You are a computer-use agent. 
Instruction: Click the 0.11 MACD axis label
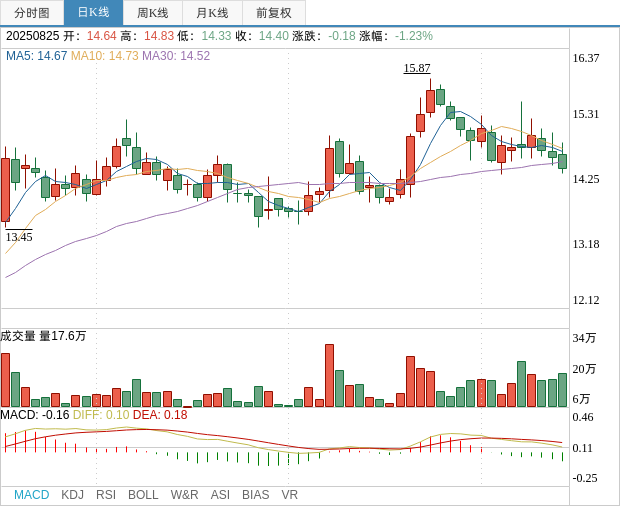click(x=583, y=448)
